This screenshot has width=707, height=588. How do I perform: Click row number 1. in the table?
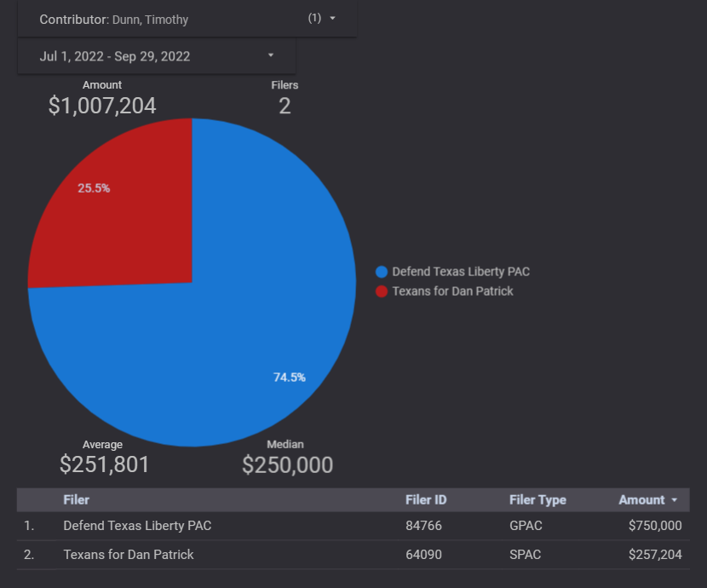pos(29,526)
